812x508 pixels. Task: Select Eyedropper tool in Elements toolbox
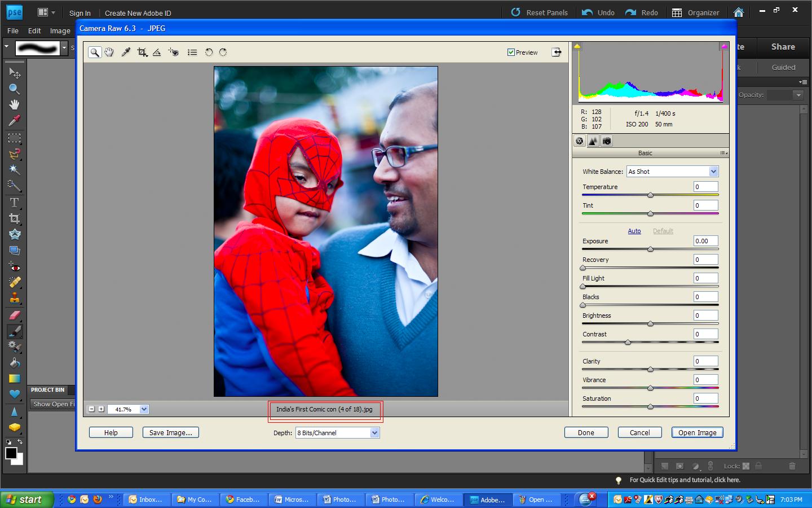(15, 120)
